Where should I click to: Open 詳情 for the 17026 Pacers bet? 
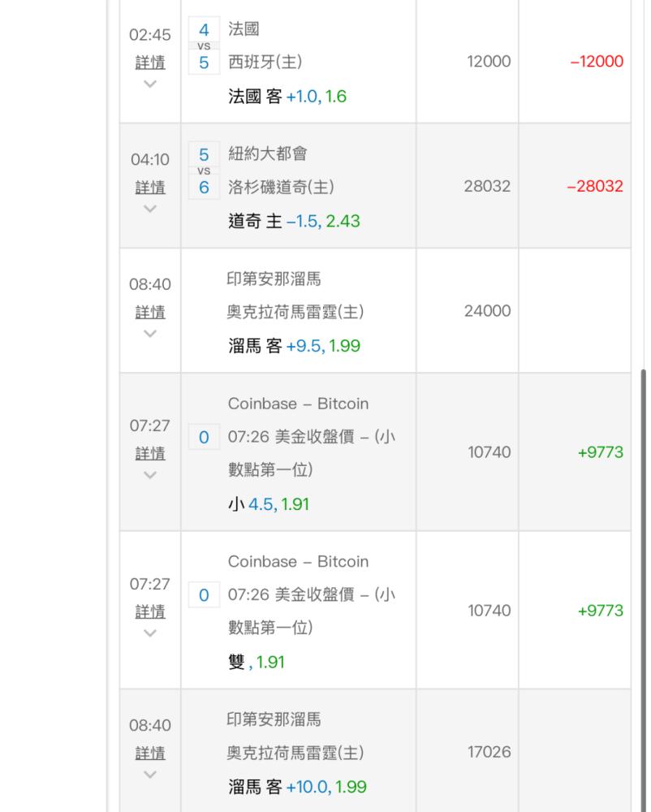tap(150, 753)
